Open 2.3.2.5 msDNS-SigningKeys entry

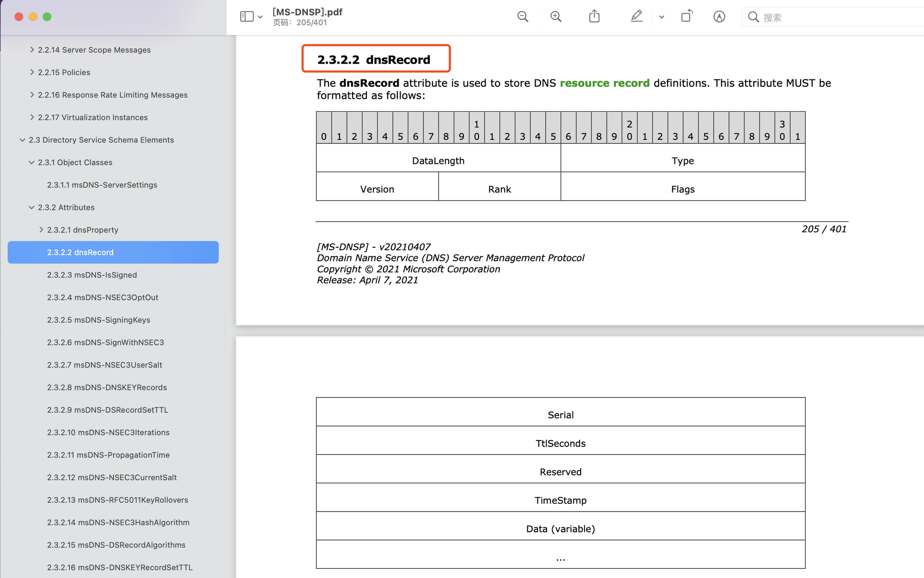click(x=98, y=320)
